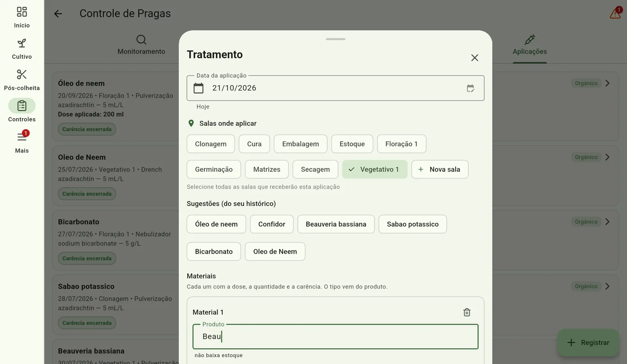
Task: Open Pós-colheita scissors icon
Action: [x=22, y=74]
